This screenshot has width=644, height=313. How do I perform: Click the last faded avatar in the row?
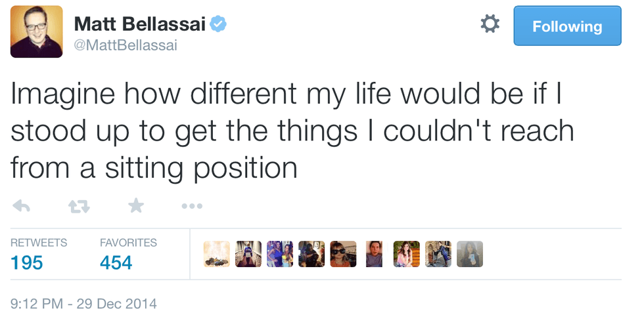(x=470, y=254)
